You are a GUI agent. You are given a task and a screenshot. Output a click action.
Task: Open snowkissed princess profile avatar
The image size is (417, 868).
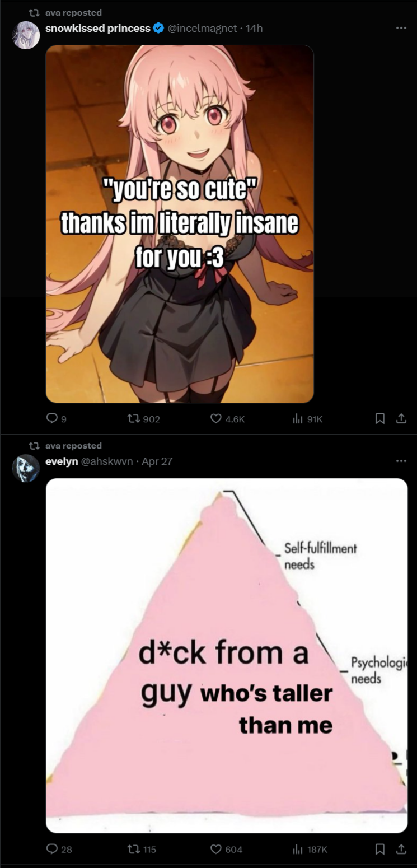26,35
